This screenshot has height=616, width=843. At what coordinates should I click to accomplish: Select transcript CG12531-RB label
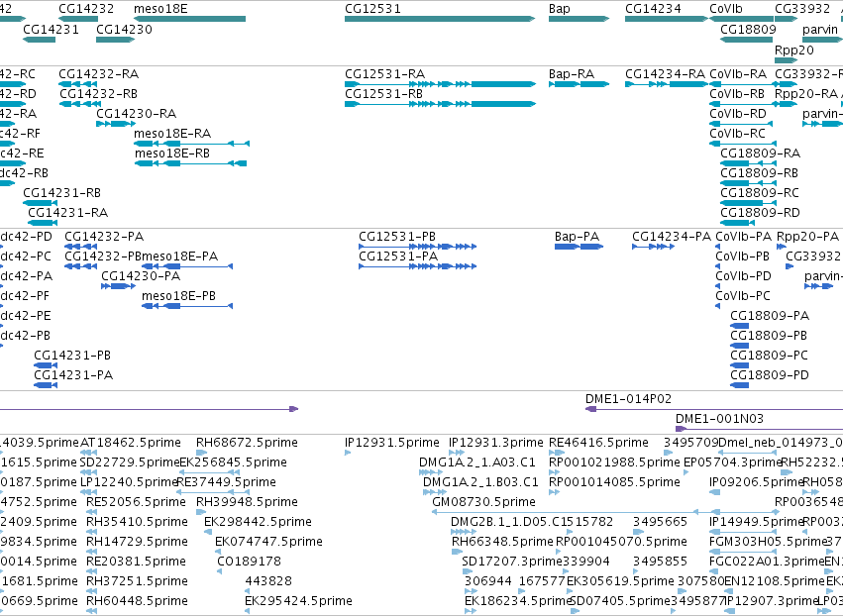384,93
